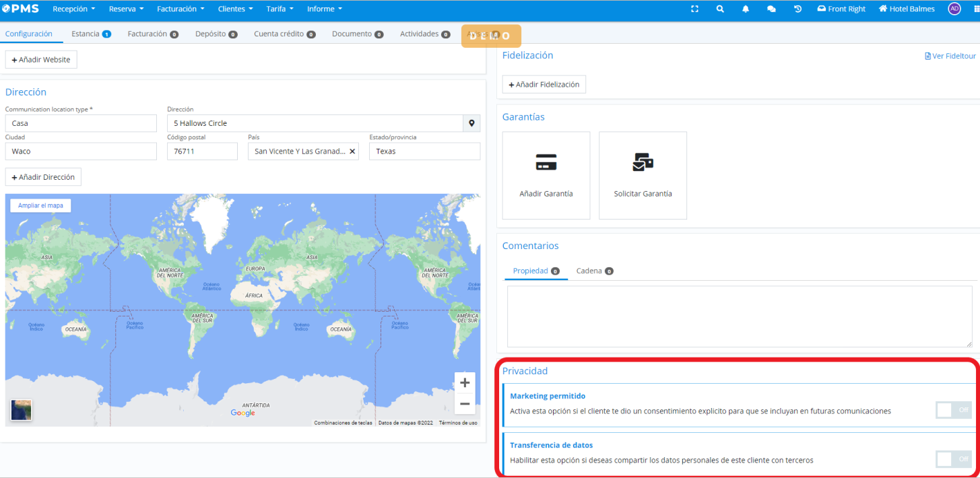This screenshot has width=980, height=478.
Task: Open the Ver Fideltour link
Action: coord(950,56)
